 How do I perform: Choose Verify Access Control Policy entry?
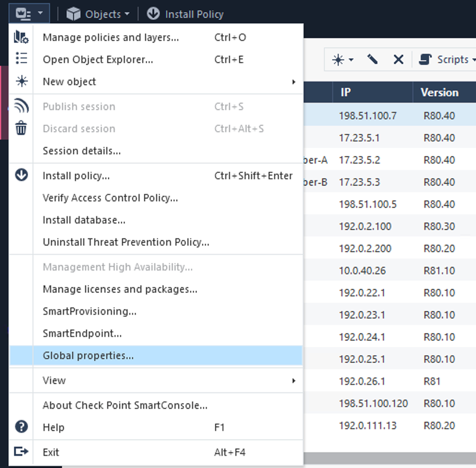click(x=156, y=198)
